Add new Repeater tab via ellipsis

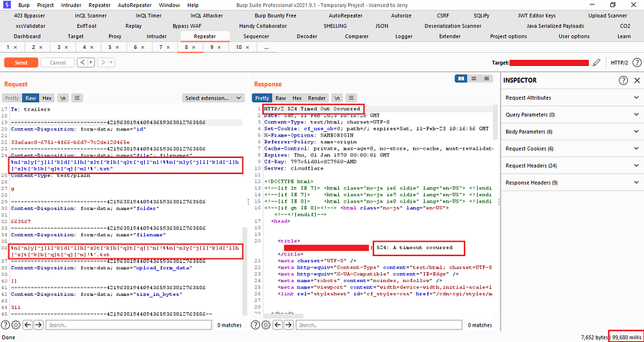pos(267,48)
